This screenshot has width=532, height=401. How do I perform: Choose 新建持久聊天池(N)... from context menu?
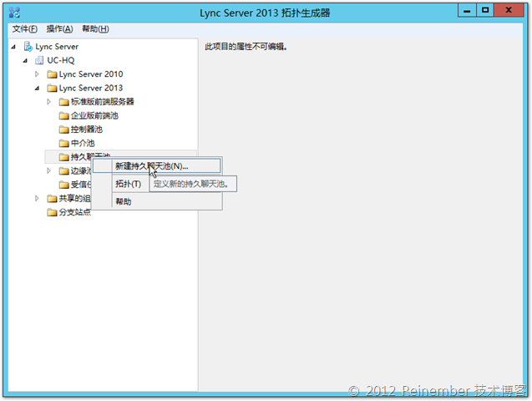[157, 166]
